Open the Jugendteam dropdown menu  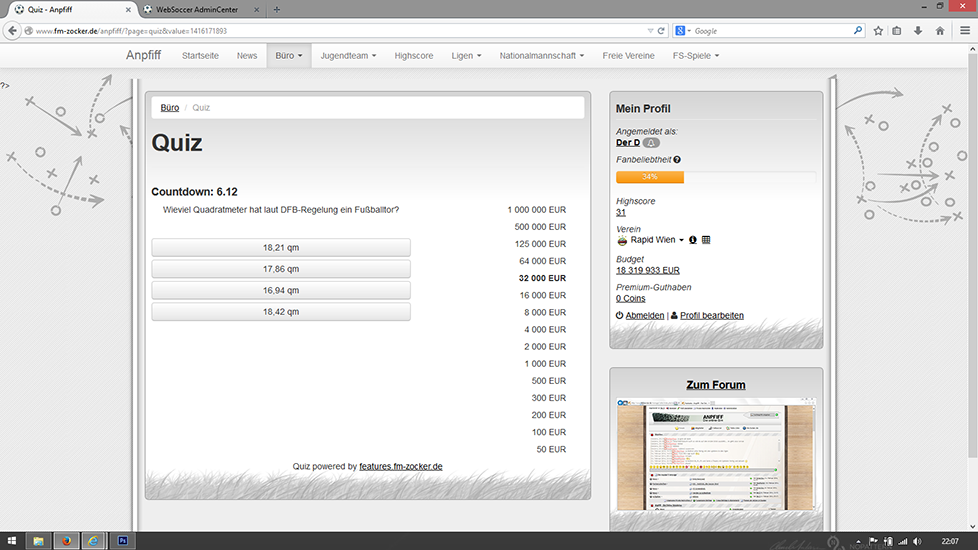pos(348,56)
